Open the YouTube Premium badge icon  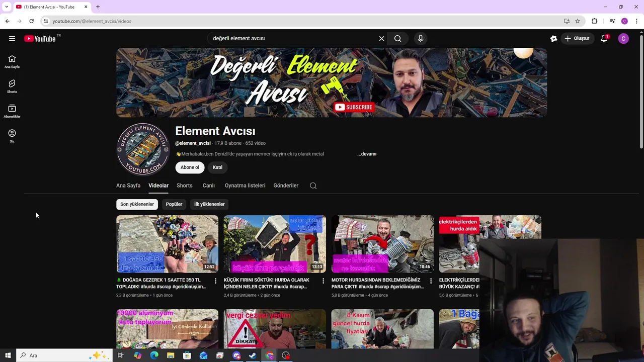553,38
